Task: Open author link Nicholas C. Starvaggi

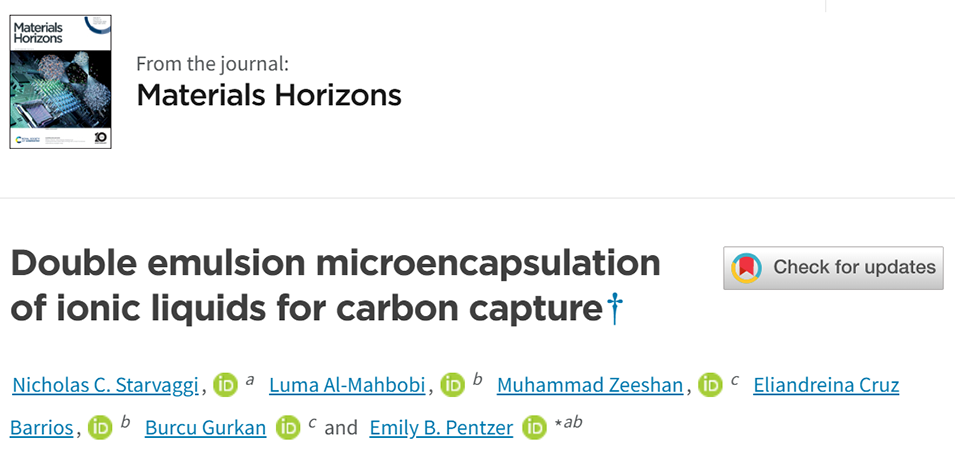Action: [107, 385]
